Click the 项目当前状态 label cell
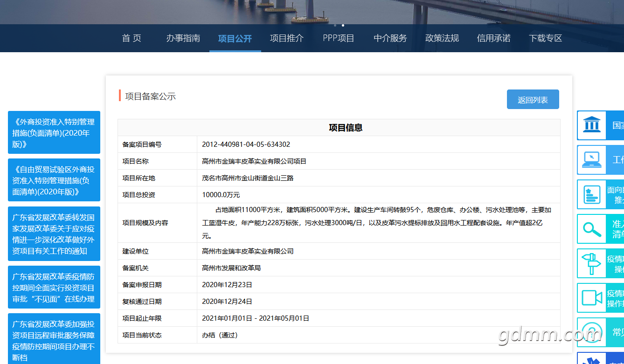Image resolution: width=624 pixels, height=364 pixels. coord(157,335)
